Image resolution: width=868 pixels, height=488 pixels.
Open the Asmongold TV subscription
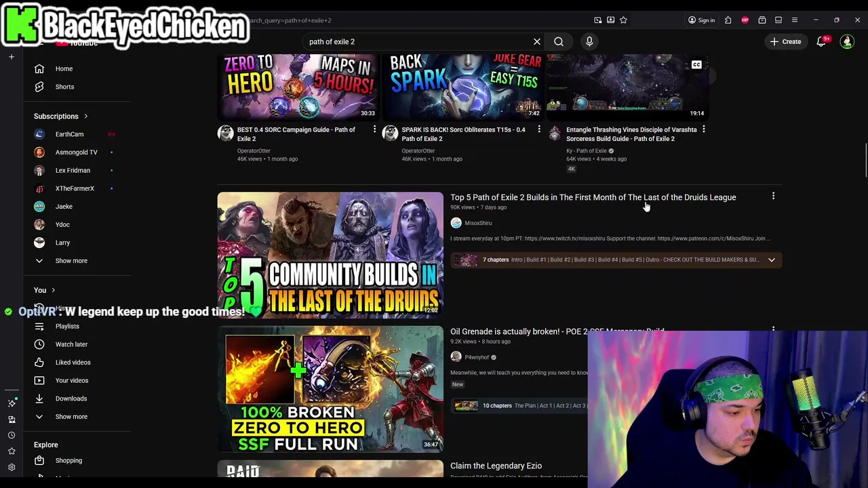[x=76, y=152]
